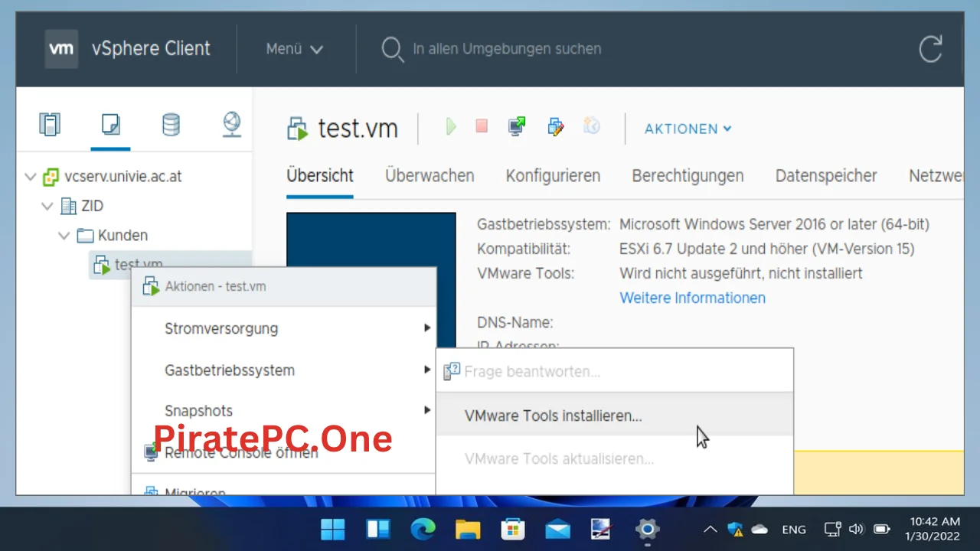Viewport: 980px width, 551px height.
Task: Click Wird nicht ausgeführt, nicht installiert text
Action: tap(740, 273)
